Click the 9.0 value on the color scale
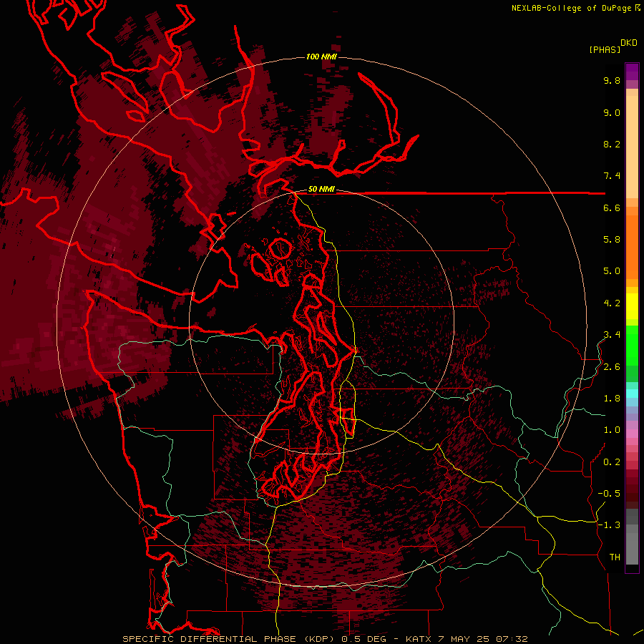The height and width of the screenshot is (644, 644). tap(612, 112)
